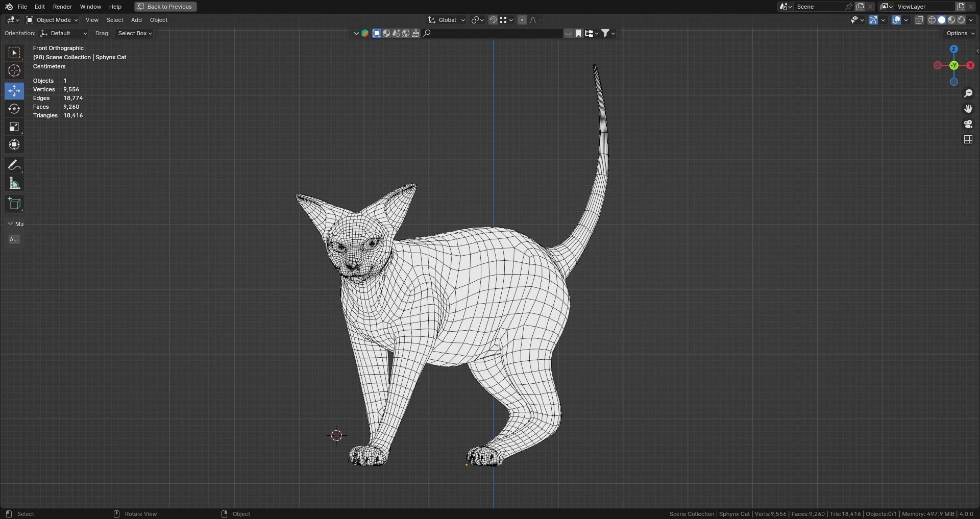
Task: Open the Window menu
Action: 90,7
